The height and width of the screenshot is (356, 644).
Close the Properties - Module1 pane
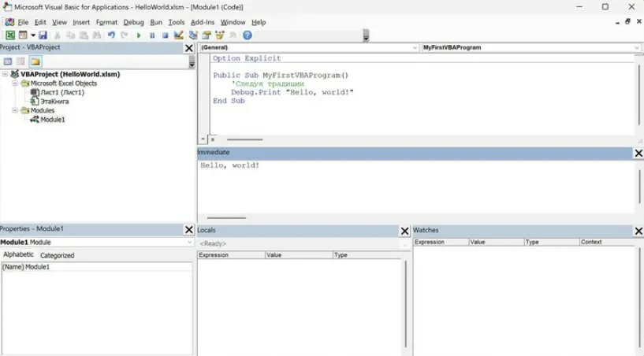point(189,229)
